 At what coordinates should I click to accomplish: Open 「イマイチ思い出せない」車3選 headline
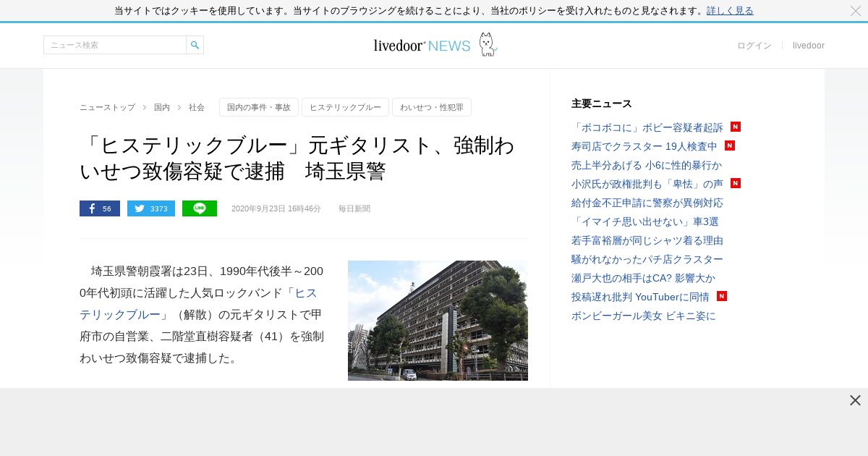[645, 221]
